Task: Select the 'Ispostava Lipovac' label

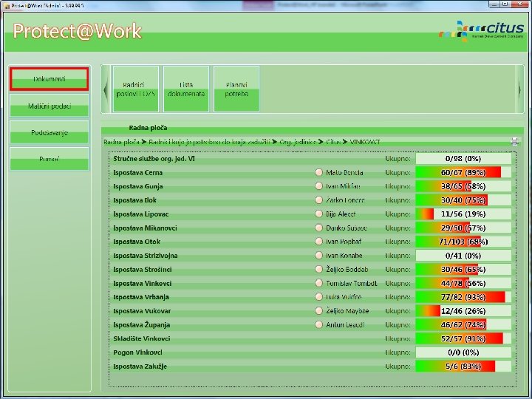Action: click(141, 214)
